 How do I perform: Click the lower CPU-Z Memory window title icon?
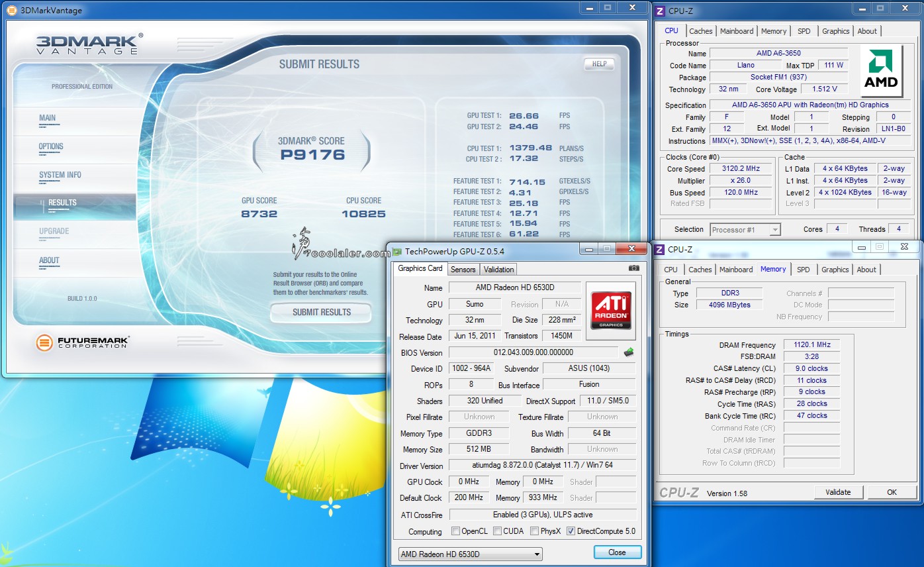pyautogui.click(x=659, y=249)
